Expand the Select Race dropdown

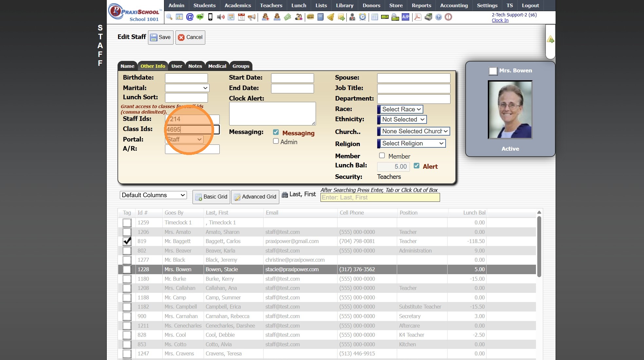click(x=401, y=109)
